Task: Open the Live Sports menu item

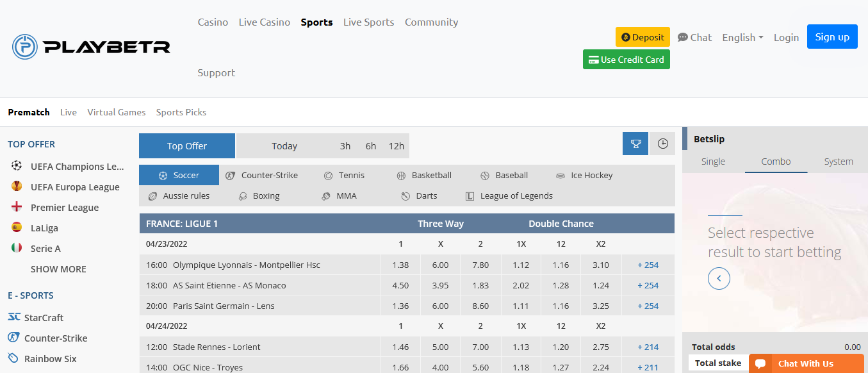Action: [x=368, y=22]
